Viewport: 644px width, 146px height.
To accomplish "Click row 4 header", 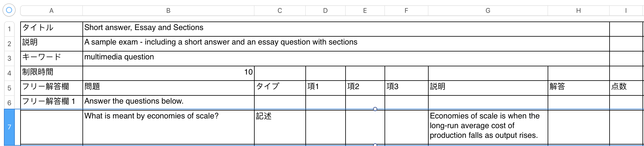I will tap(9, 73).
